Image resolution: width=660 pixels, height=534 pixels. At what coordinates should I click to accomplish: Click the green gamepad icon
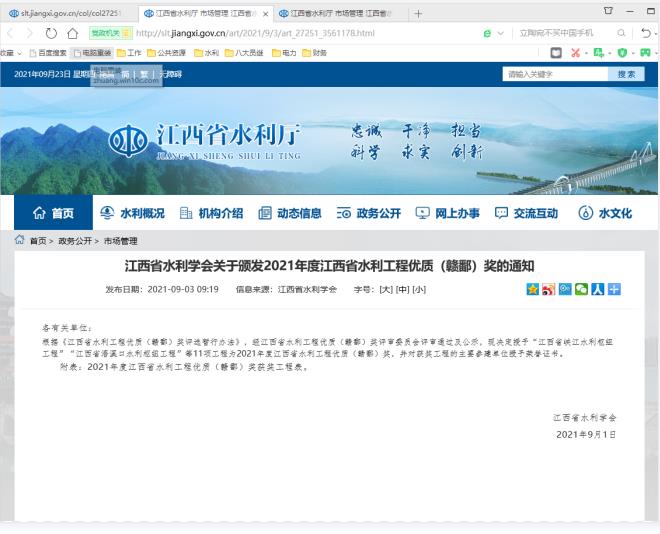coord(645,53)
